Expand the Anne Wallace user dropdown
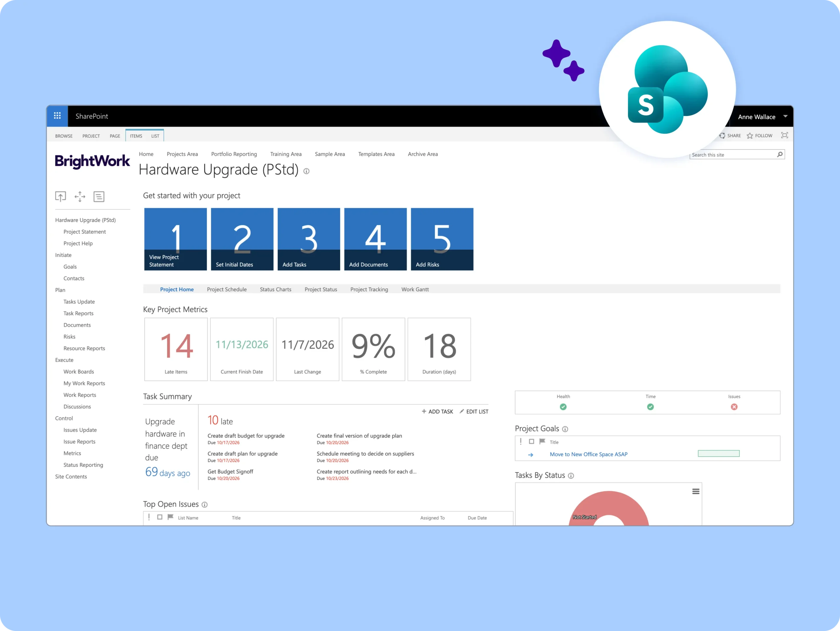840x631 pixels. [x=785, y=116]
